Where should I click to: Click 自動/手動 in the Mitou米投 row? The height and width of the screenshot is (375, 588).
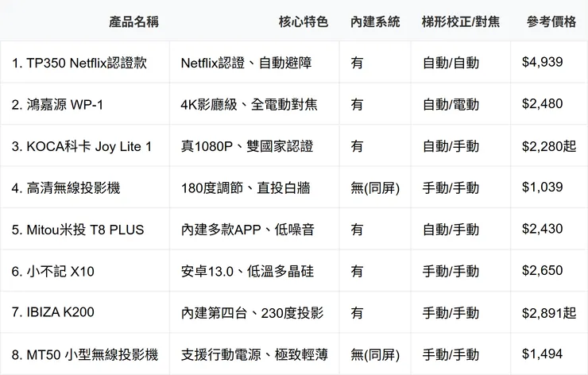coord(451,230)
